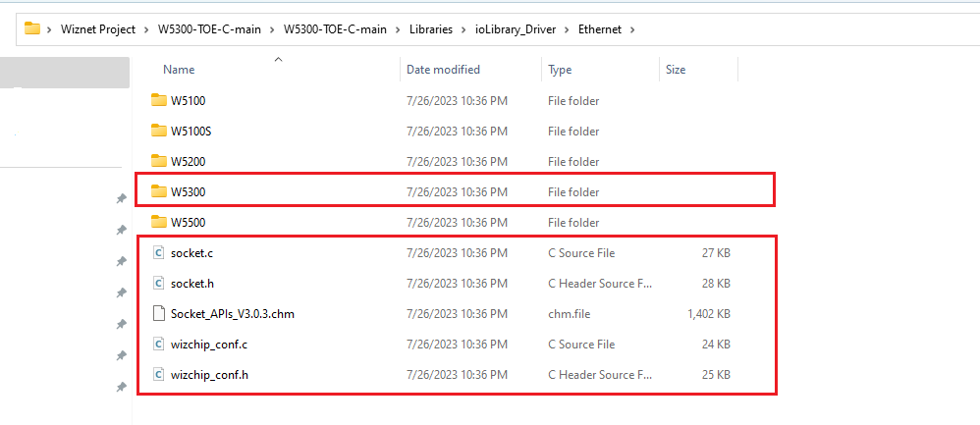This screenshot has width=980, height=425.
Task: Expand the chevron after Wiznet Project breadcrumb
Action: pos(146,29)
